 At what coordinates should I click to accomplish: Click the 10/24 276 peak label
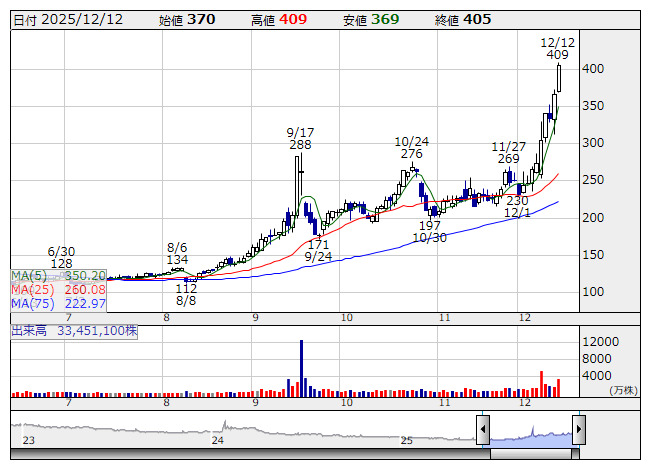pyautogui.click(x=411, y=147)
